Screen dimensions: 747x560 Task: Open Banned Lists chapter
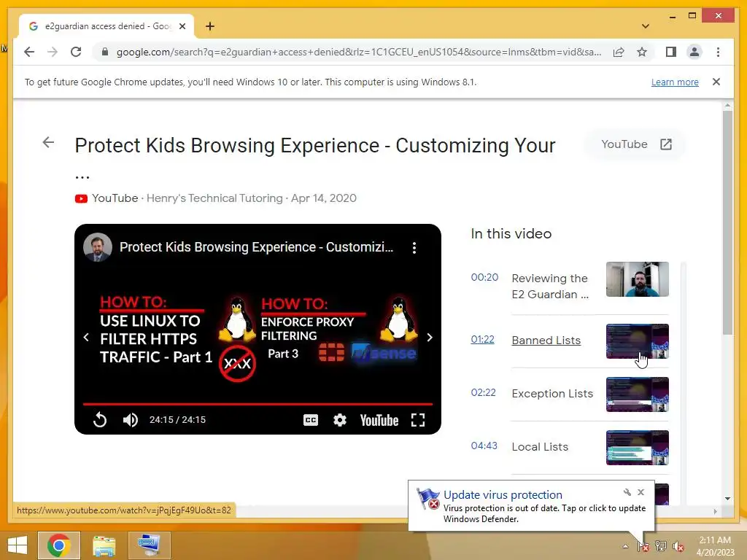click(546, 341)
